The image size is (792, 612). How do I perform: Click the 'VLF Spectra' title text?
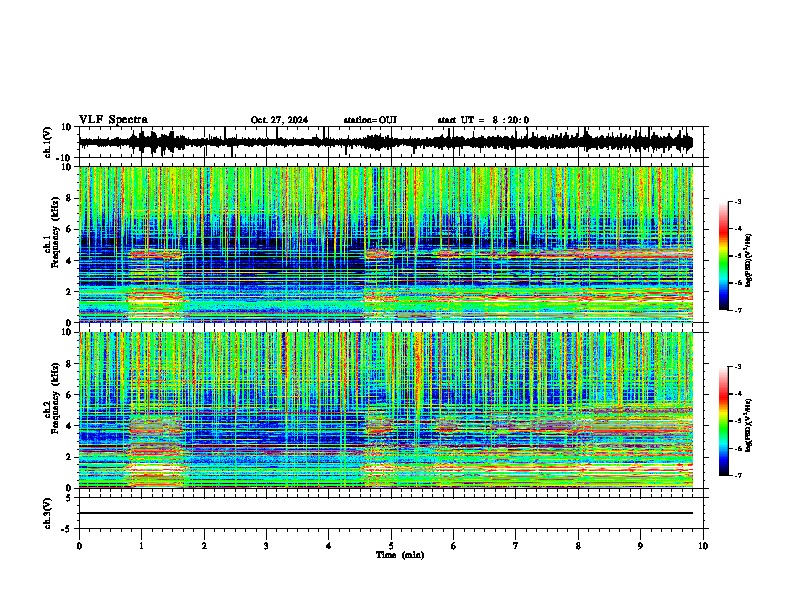pyautogui.click(x=113, y=120)
